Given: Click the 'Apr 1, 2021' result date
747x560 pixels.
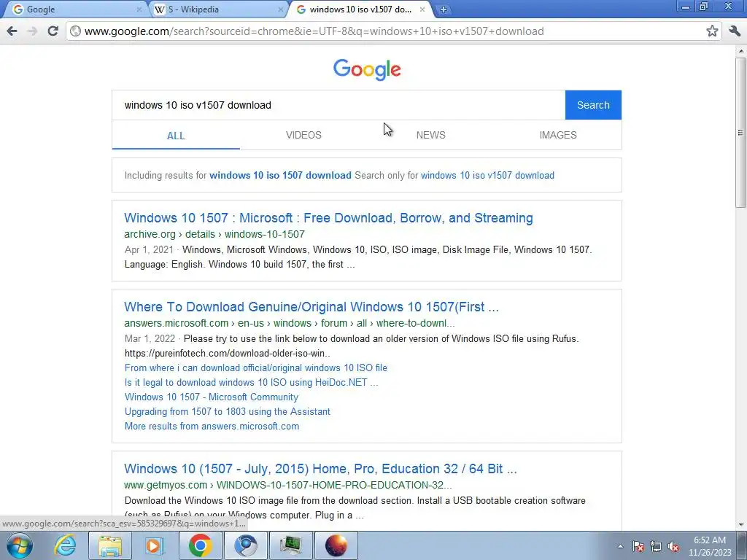Looking at the screenshot, I should [x=149, y=249].
